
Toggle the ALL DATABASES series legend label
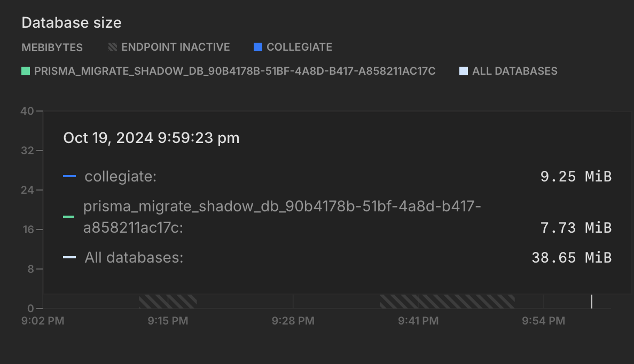click(x=514, y=71)
